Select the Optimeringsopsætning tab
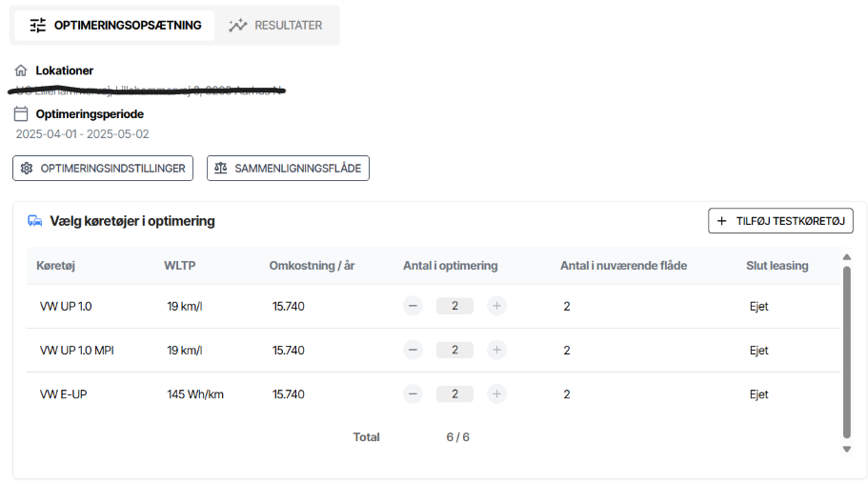This screenshot has width=868, height=484. tap(115, 25)
